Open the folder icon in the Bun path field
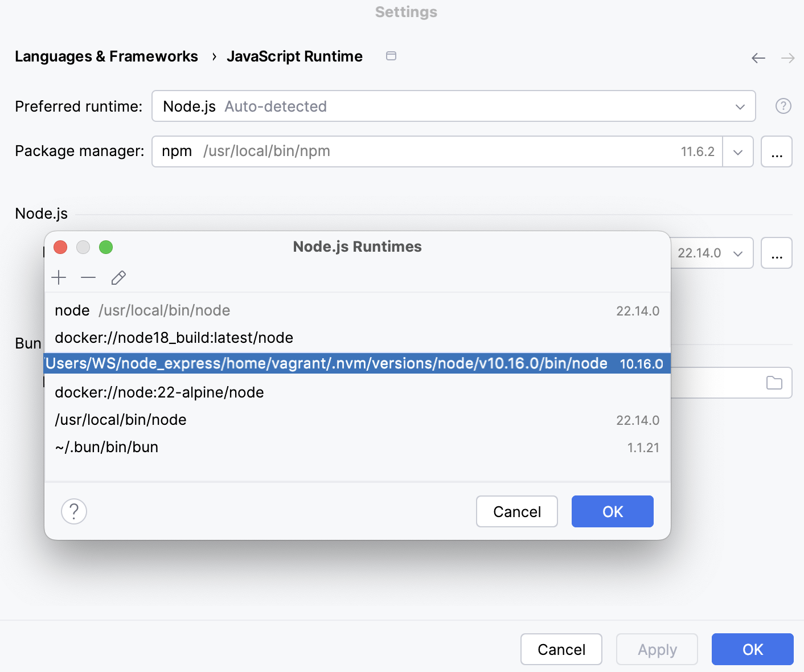This screenshot has height=672, width=804. 774,383
